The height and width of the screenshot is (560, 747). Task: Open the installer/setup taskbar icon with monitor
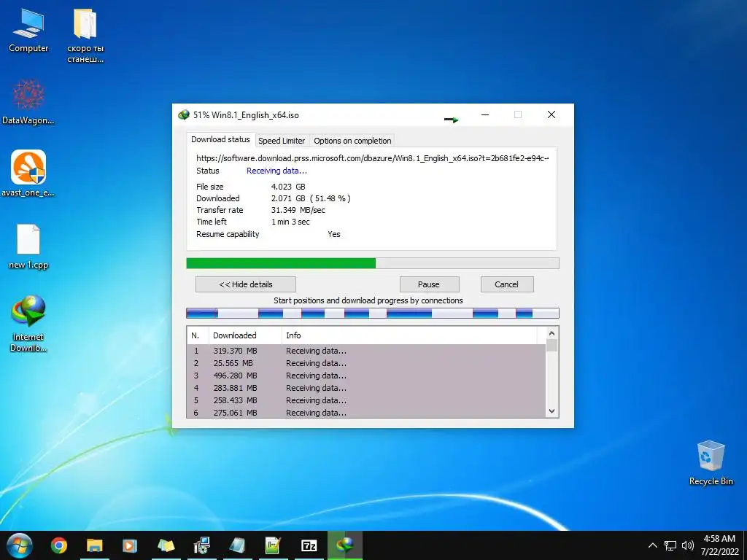(202, 545)
